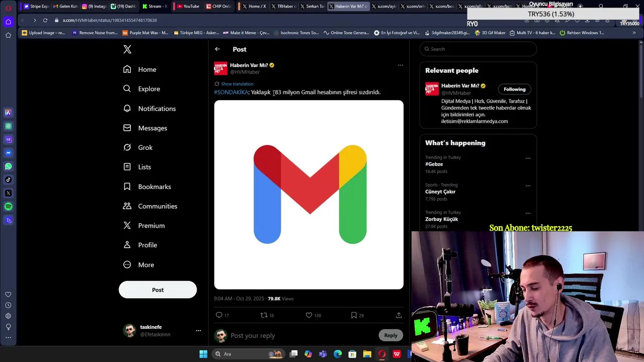Viewport: 644px width, 362px height.
Task: Click the Reply button
Action: click(390, 335)
